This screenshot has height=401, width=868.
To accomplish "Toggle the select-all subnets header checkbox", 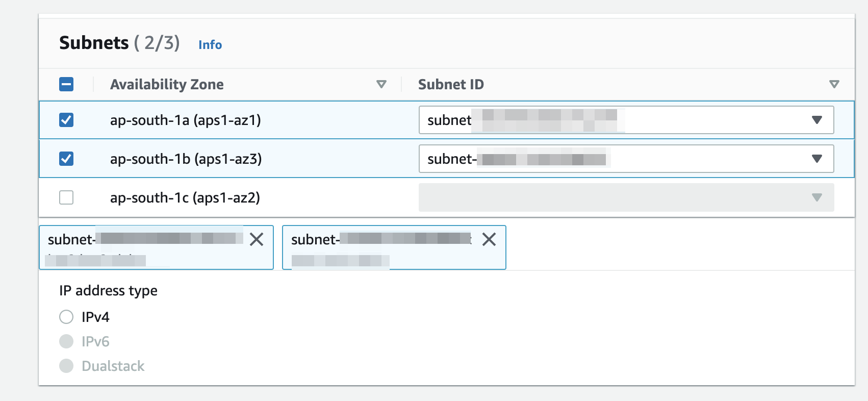I will 66,84.
